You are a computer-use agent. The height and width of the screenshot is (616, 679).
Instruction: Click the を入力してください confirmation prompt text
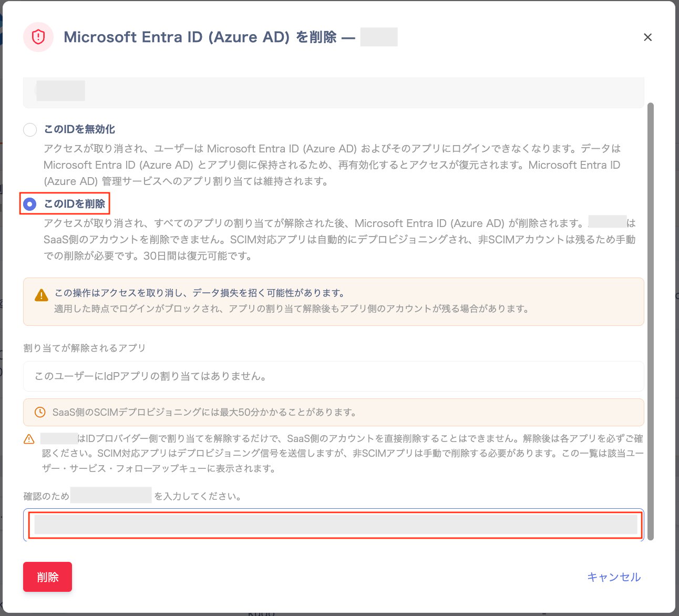(x=198, y=496)
